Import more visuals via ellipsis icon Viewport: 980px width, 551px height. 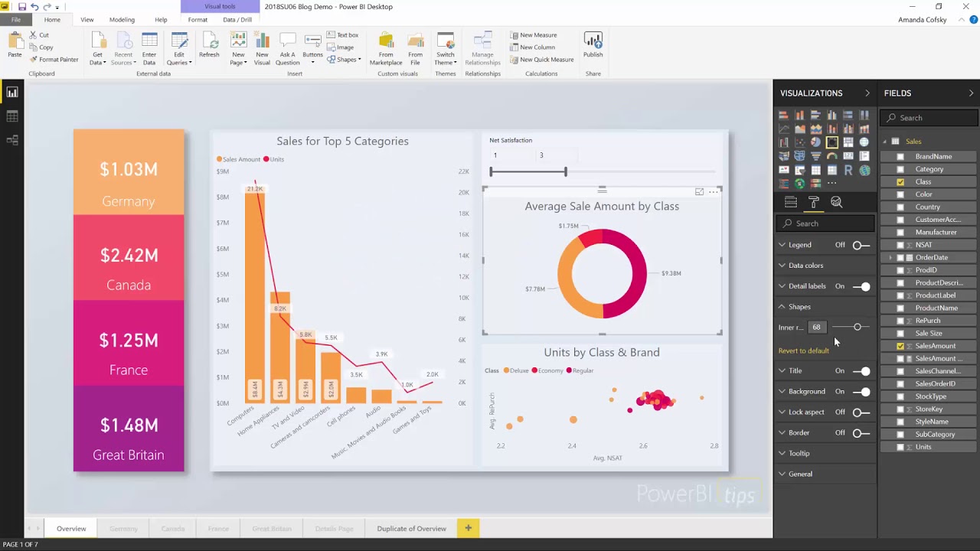[x=832, y=183]
